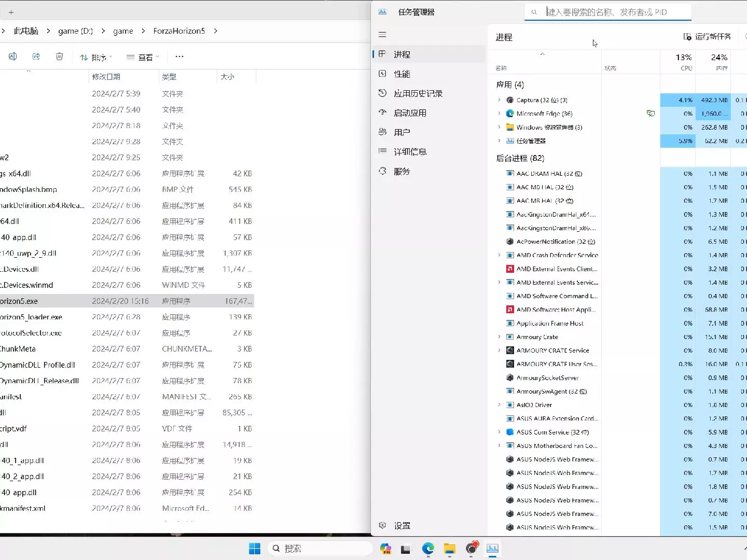Expand the ARMOURY CRATE Service row
Screen dimensions: 747x560
pyautogui.click(x=499, y=351)
